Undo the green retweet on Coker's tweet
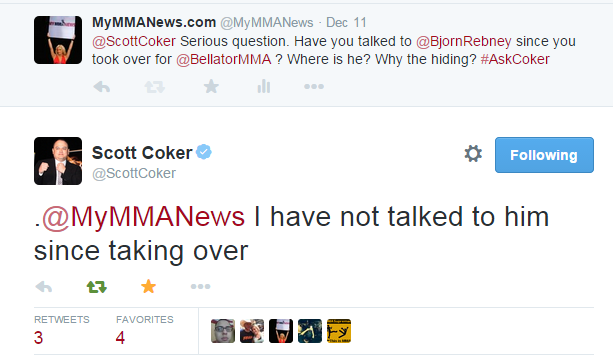Screen dimensions: 613x363 (97, 287)
